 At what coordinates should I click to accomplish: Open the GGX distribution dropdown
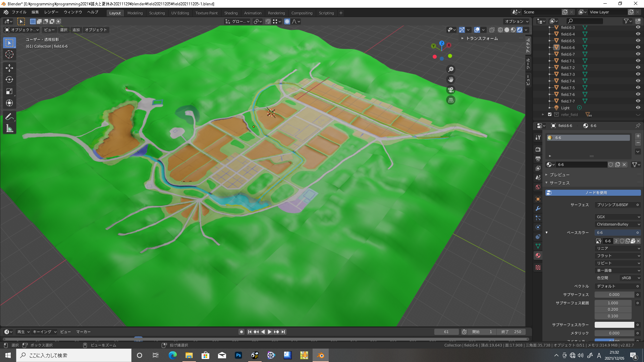[x=618, y=217]
